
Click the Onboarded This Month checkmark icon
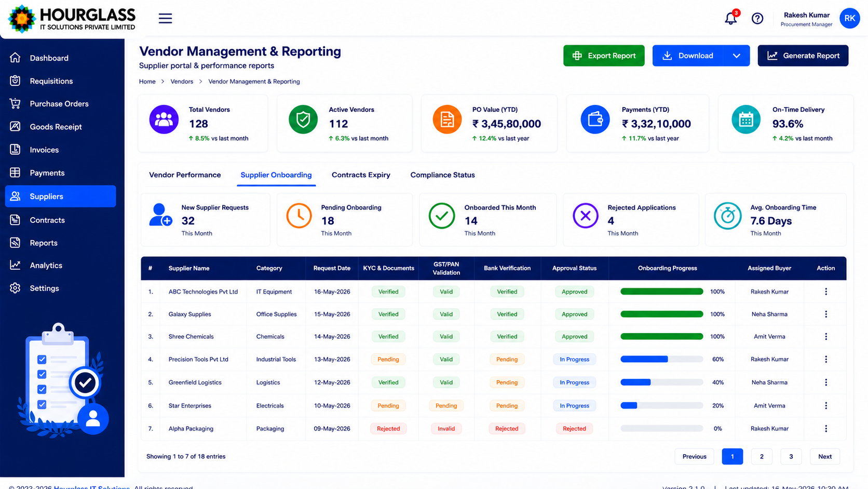[442, 216]
